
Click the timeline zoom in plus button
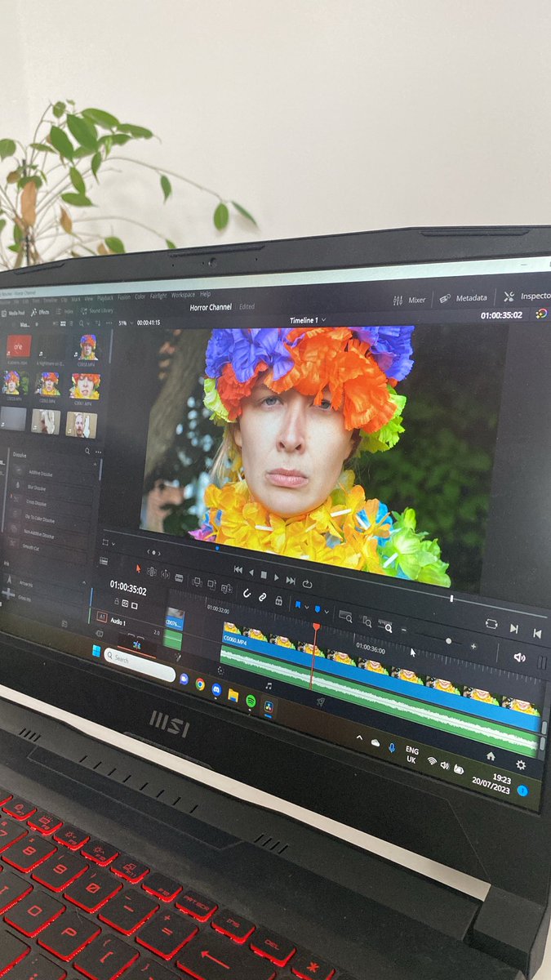472,646
